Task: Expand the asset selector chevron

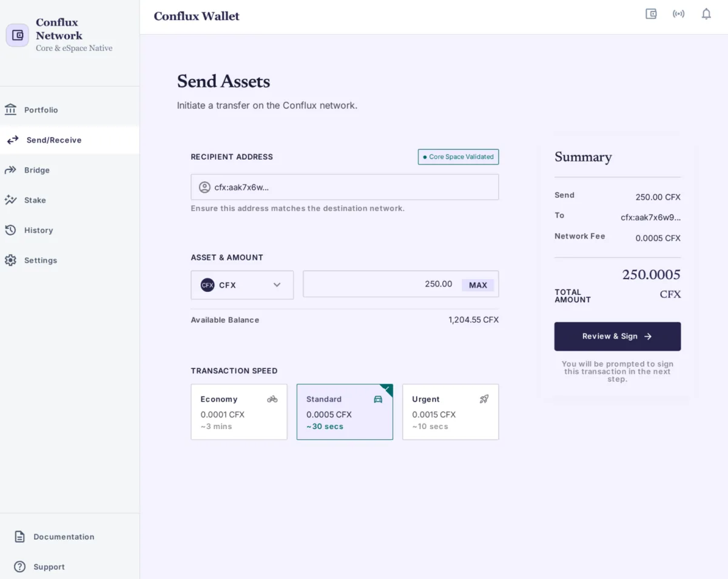Action: click(x=277, y=285)
